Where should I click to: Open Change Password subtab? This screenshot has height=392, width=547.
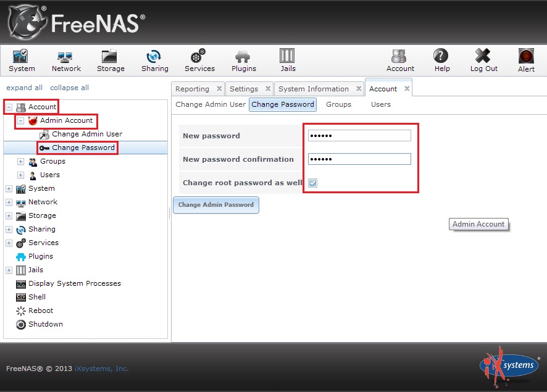[x=283, y=104]
